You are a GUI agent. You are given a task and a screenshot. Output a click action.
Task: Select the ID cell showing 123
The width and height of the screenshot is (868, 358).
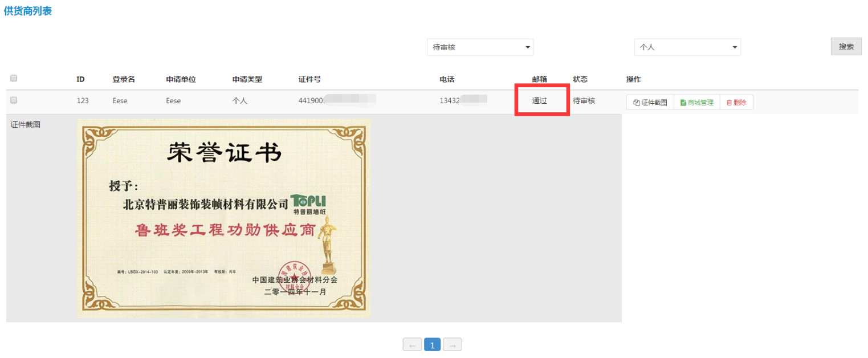coord(83,101)
